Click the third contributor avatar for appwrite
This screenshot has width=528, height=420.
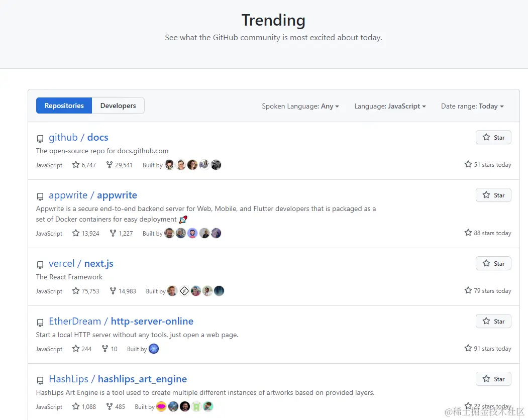(192, 233)
